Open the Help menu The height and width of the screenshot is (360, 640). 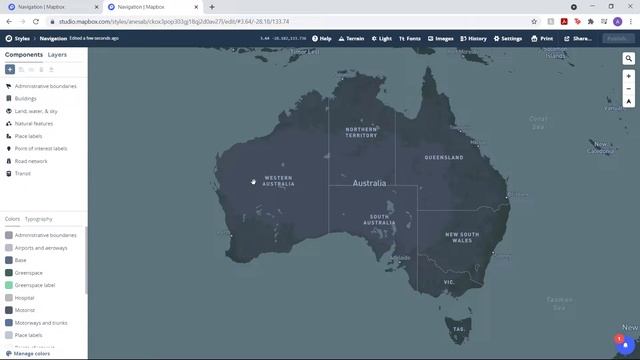pos(322,38)
